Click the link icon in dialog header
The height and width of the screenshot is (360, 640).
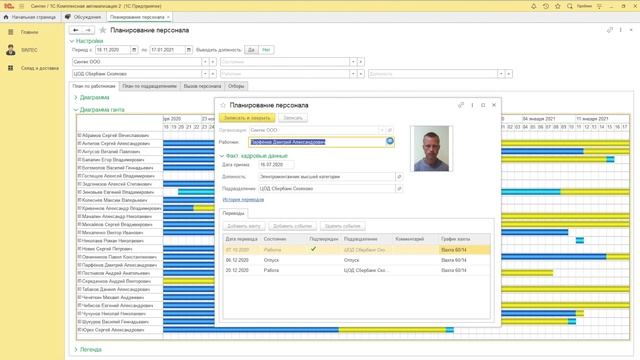pos(461,105)
